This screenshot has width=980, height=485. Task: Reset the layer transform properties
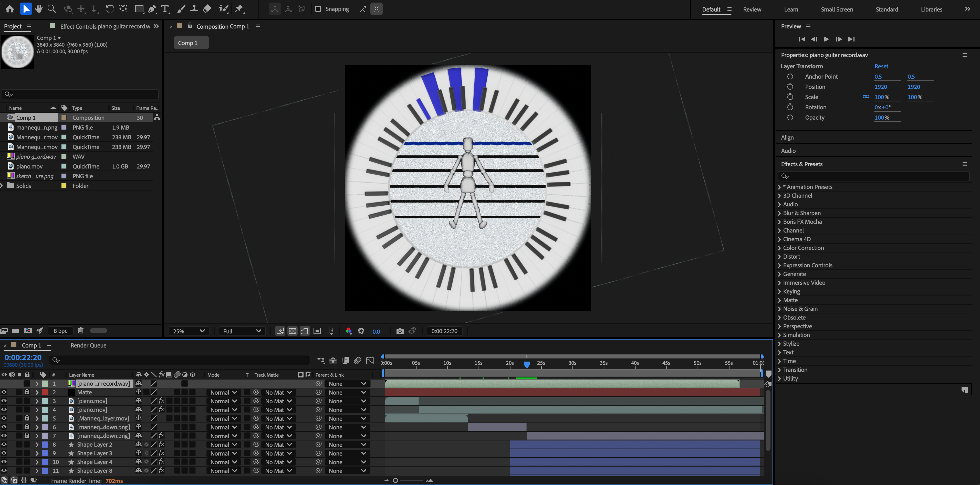(x=881, y=66)
